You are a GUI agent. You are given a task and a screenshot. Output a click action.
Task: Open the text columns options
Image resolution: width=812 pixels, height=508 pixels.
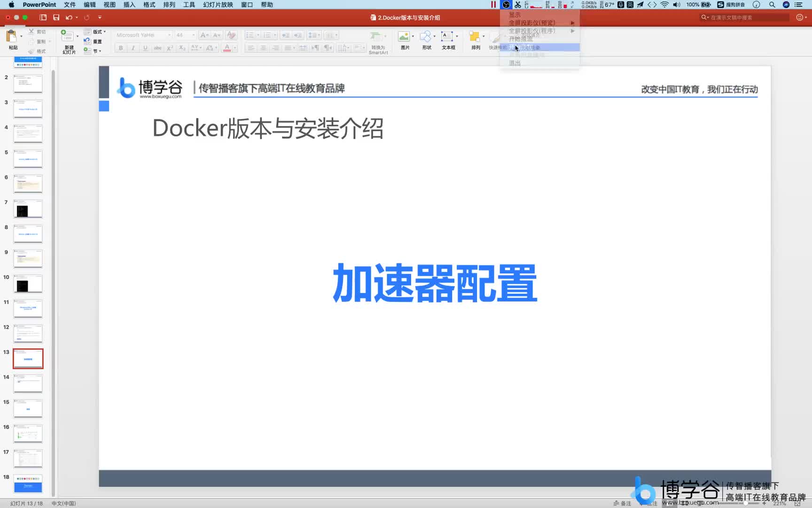click(x=331, y=35)
